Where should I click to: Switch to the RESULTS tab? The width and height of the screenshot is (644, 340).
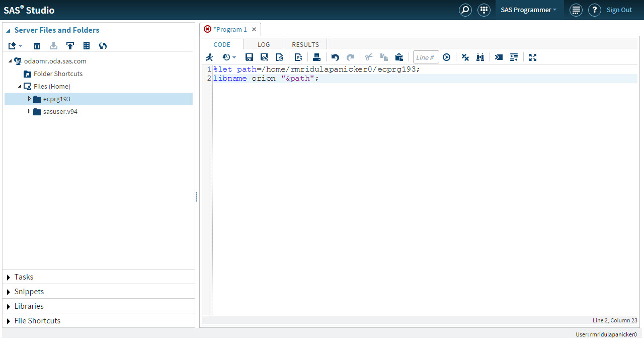[305, 44]
